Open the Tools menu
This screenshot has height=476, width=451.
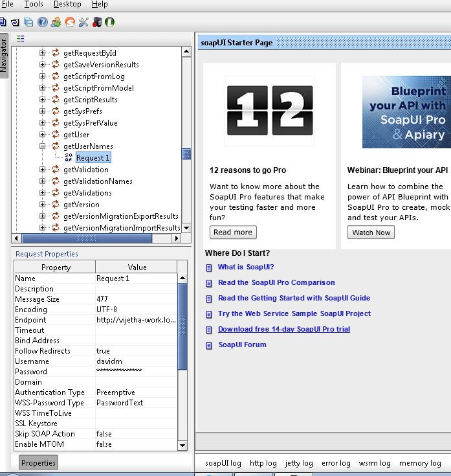pos(34,5)
